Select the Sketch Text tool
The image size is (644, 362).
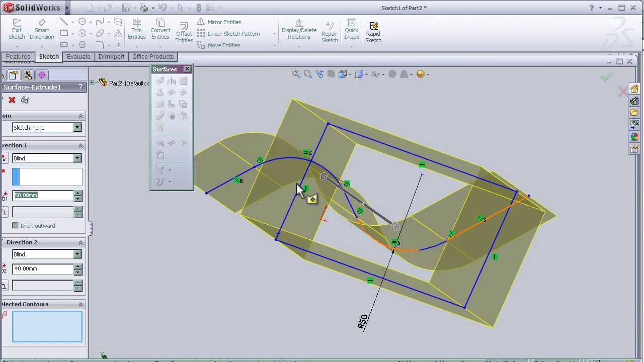[x=118, y=34]
